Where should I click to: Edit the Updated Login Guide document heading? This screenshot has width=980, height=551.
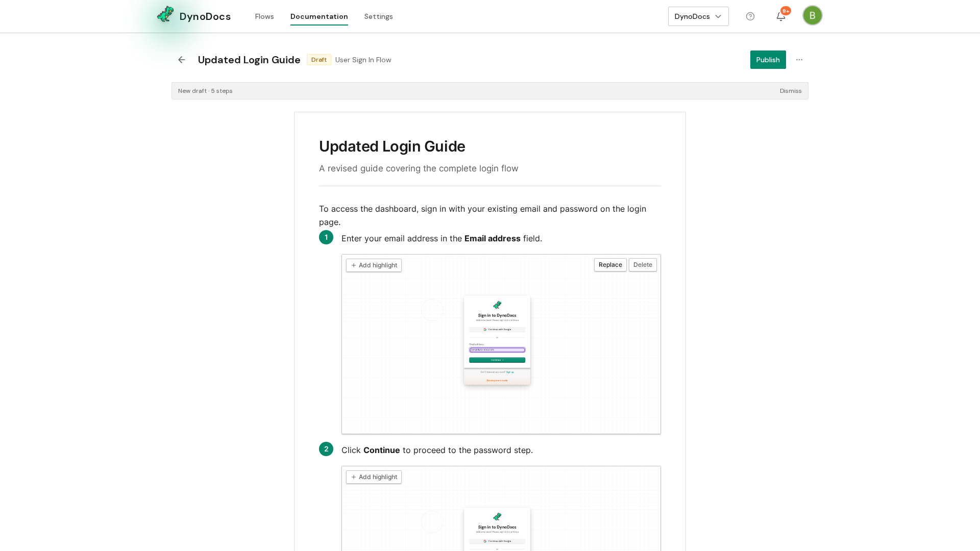click(392, 146)
